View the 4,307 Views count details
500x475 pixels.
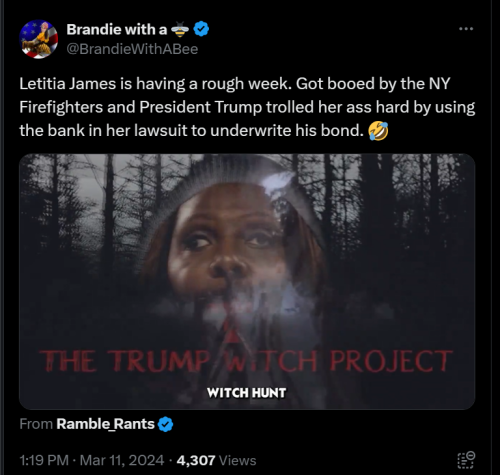click(x=216, y=460)
